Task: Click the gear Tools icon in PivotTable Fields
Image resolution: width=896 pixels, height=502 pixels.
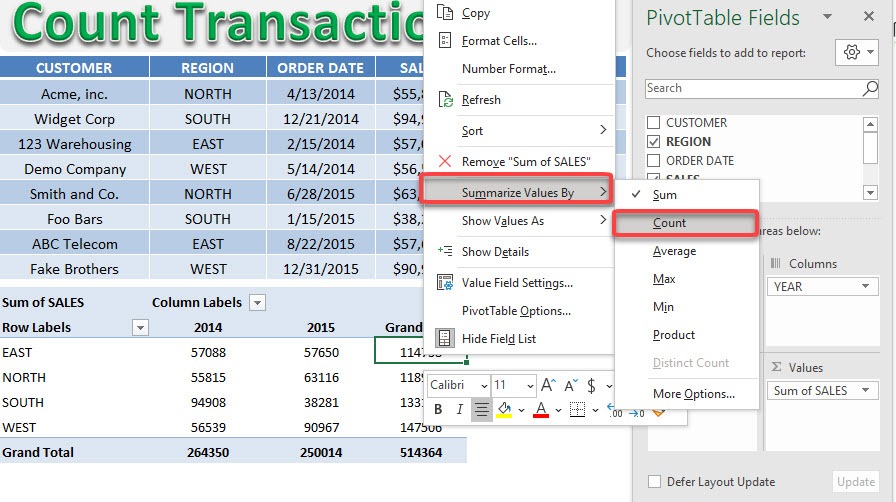Action: click(851, 53)
